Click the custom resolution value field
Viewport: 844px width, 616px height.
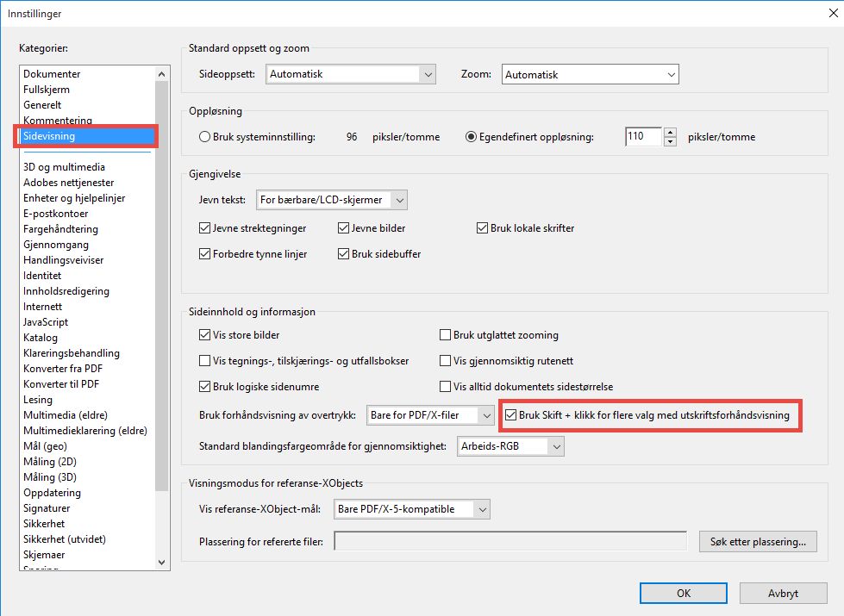643,137
